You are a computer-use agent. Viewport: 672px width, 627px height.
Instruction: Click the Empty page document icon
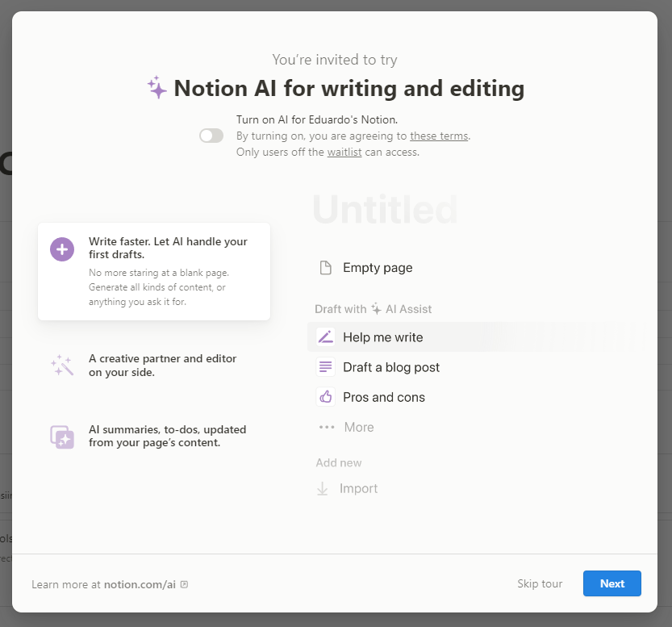coord(325,268)
